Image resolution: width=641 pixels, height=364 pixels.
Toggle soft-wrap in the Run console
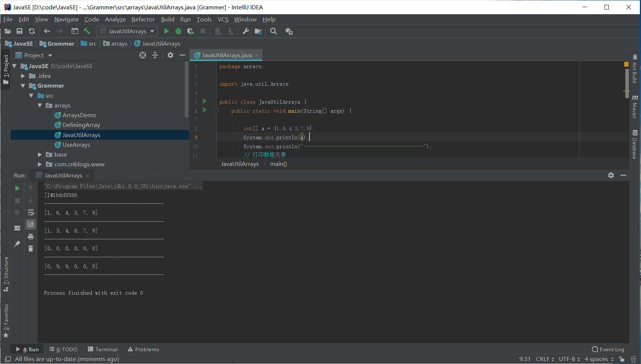point(31,213)
